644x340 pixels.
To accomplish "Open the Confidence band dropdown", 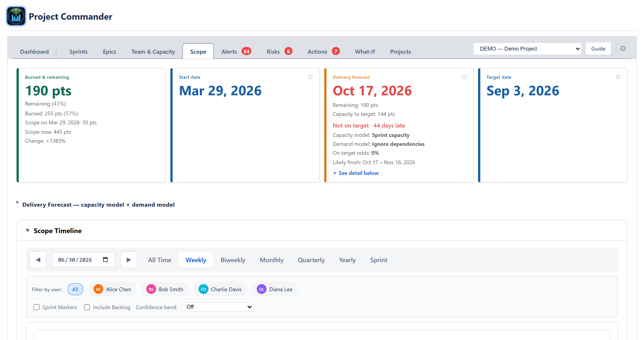I will pyautogui.click(x=218, y=307).
